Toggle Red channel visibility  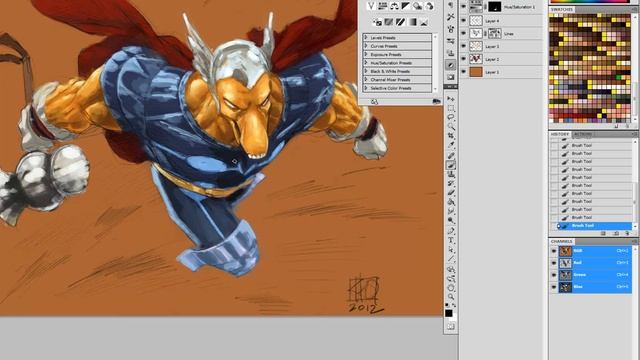click(x=554, y=263)
